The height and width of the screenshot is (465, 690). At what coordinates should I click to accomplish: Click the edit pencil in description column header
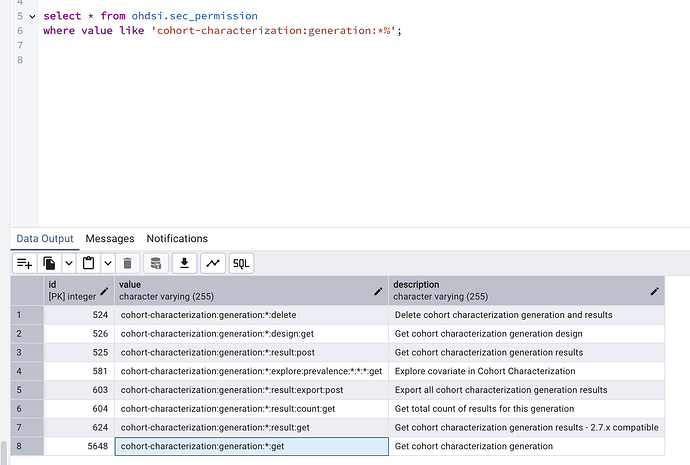point(655,291)
